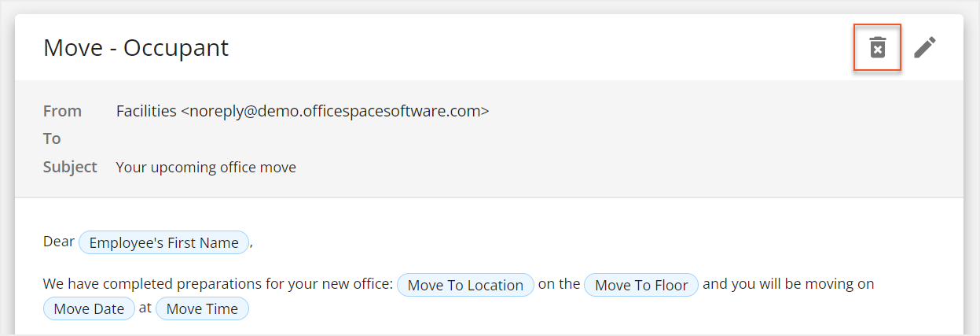Select the "From" field label
980x336 pixels.
point(63,111)
